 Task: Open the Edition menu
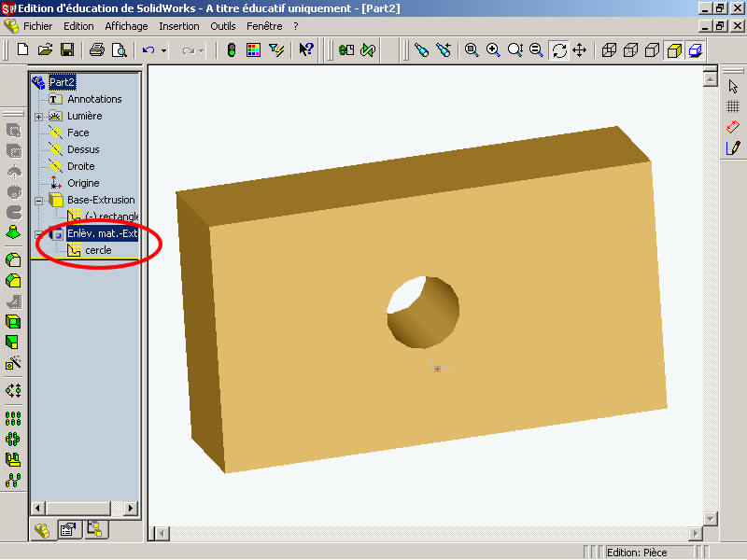pos(78,26)
